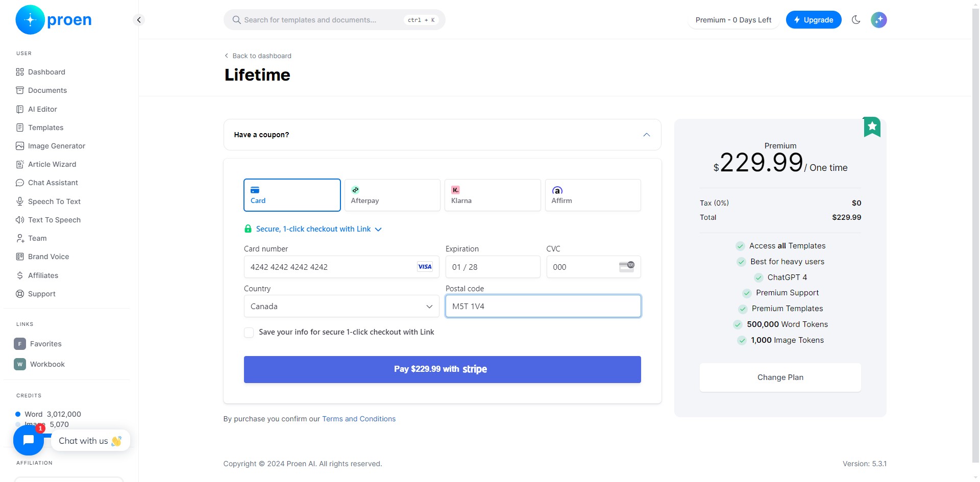Select the Affirm payment tab

click(593, 195)
